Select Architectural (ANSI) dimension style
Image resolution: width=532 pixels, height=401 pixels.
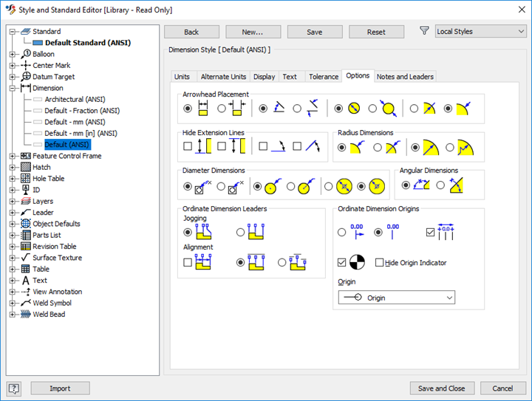(x=75, y=99)
